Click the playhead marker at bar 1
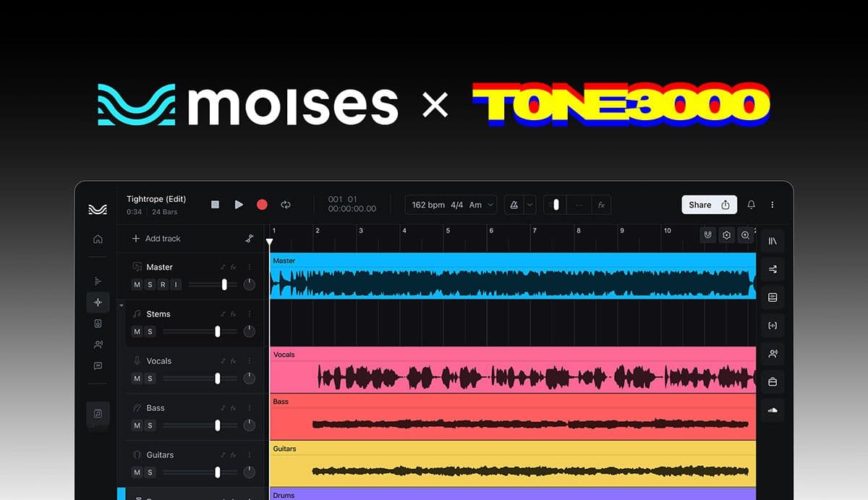This screenshot has height=500, width=868. coord(269,242)
